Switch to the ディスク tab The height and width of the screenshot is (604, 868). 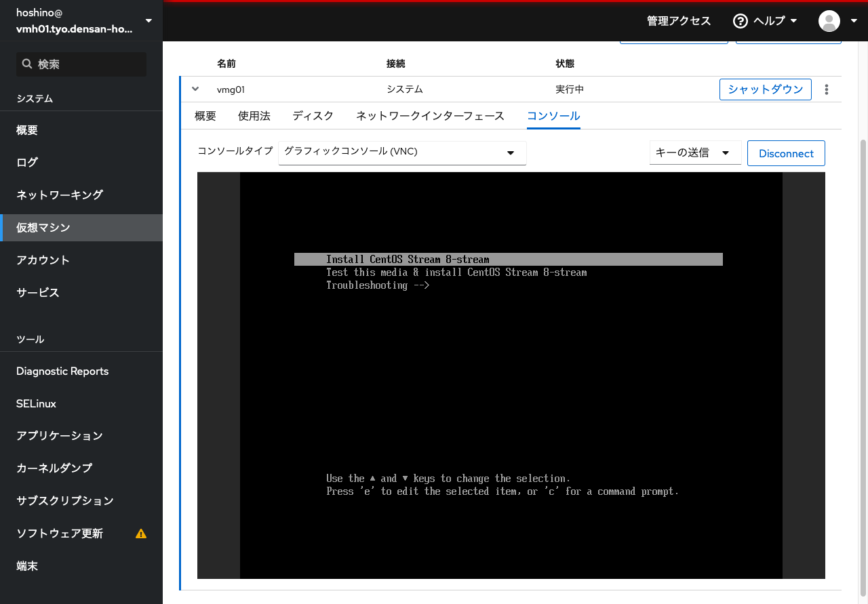(313, 116)
